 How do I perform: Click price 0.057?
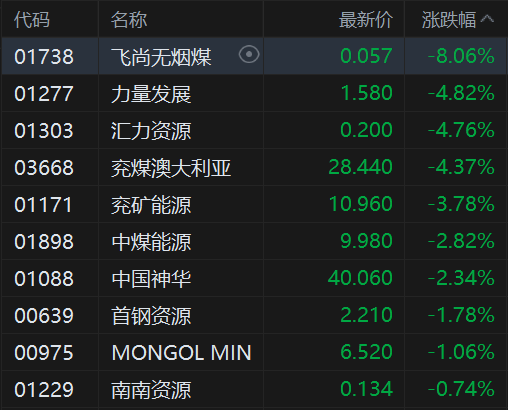pyautogui.click(x=366, y=56)
